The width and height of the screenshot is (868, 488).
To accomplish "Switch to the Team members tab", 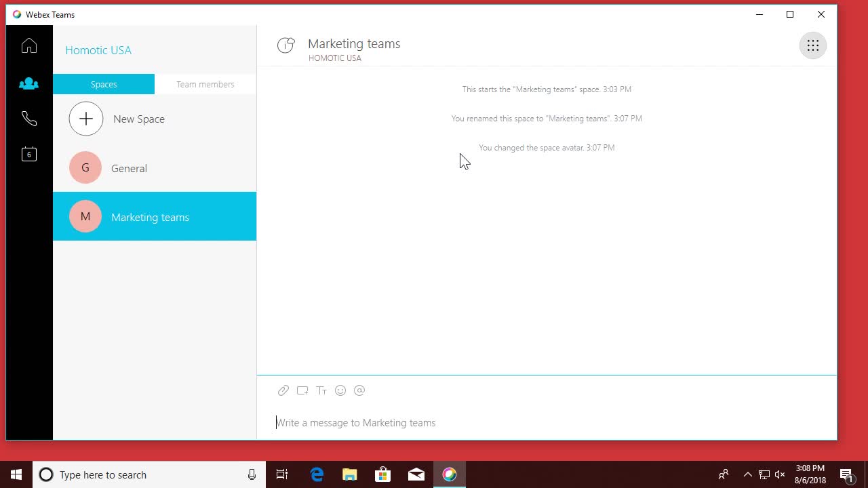I will [x=205, y=84].
